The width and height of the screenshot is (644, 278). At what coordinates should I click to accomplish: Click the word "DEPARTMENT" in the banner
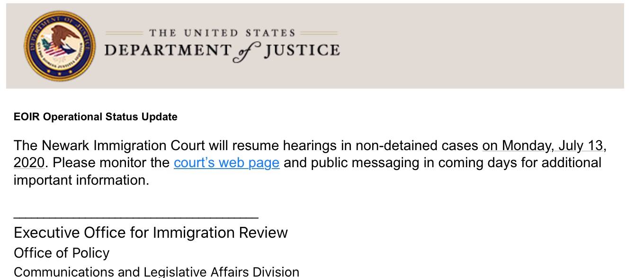tap(168, 50)
